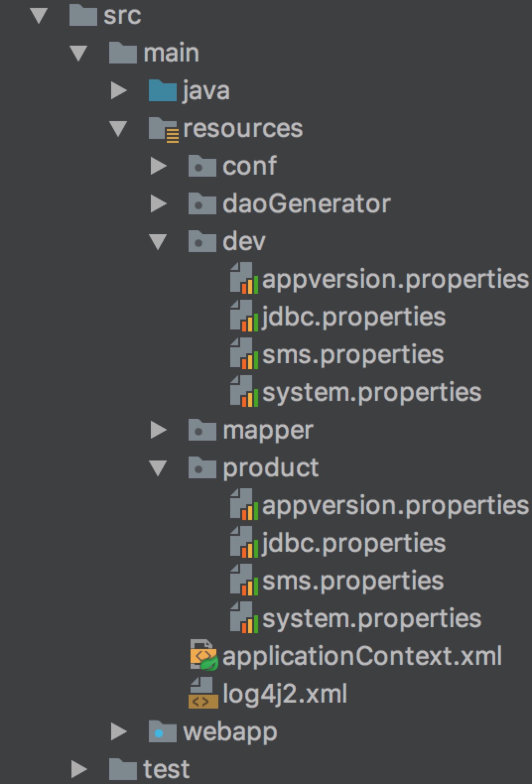Click the applicationContext.xml Spring config icon
This screenshot has height=784, width=532.
click(204, 656)
